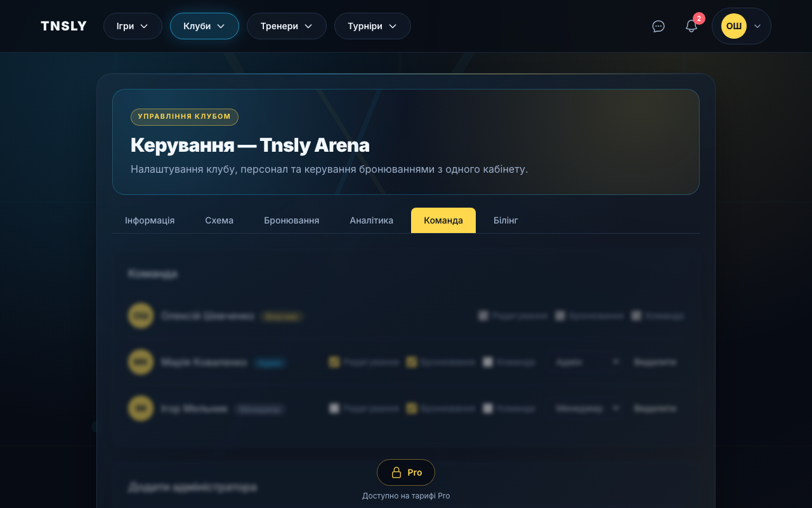This screenshot has height=508, width=812.
Task: Expand the Ігри navigation dropdown
Action: click(133, 26)
